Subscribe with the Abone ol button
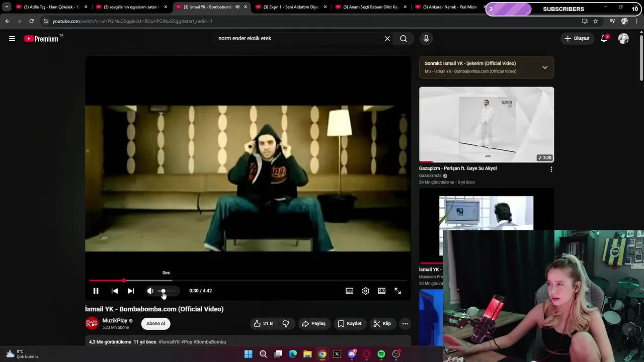Viewport: 644px width, 362px height. click(x=155, y=324)
